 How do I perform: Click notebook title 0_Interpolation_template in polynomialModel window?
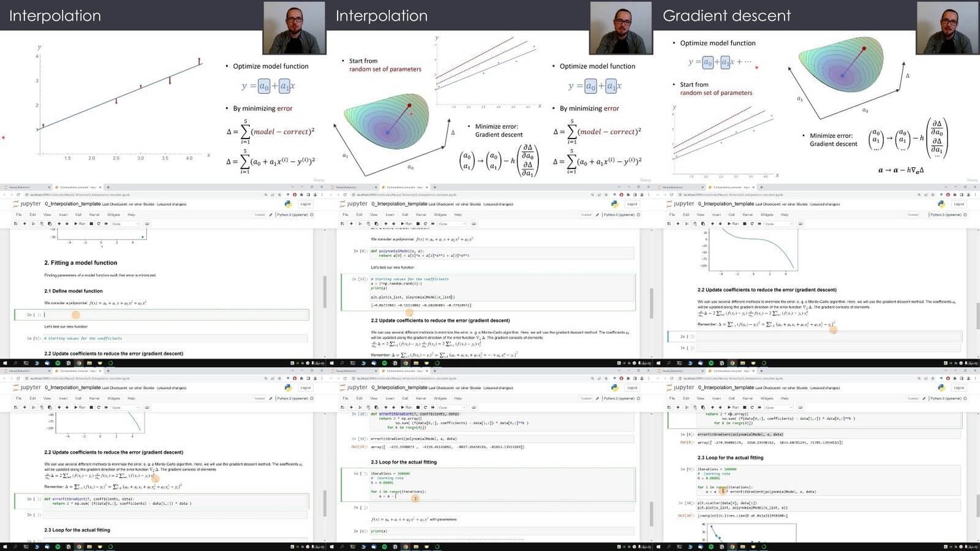point(399,203)
